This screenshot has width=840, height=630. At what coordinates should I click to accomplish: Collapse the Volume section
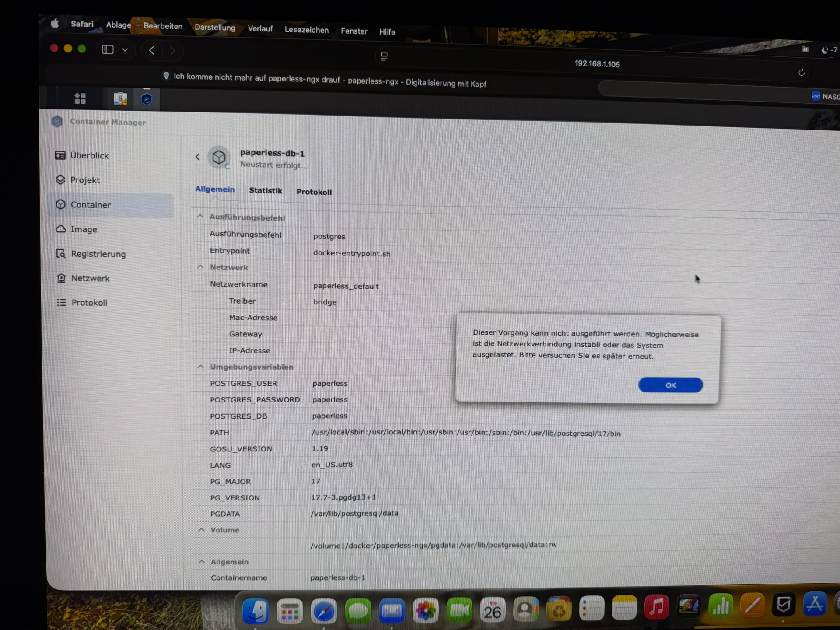click(x=201, y=530)
